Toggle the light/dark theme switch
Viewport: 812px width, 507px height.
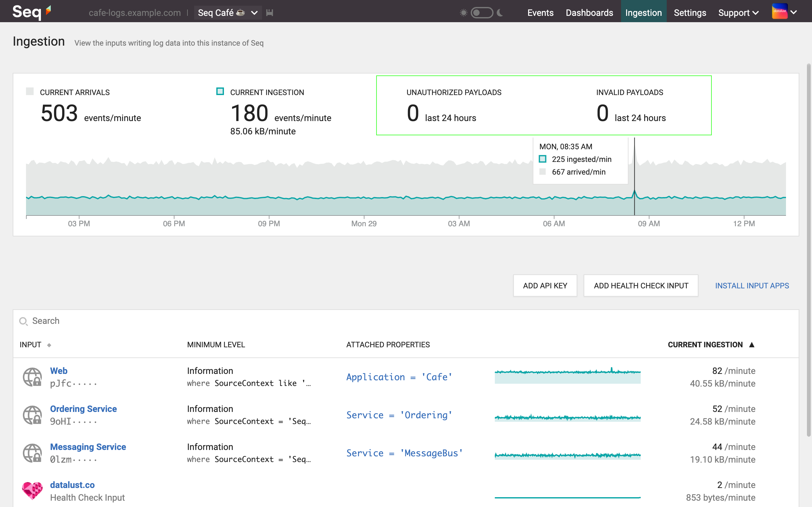click(x=481, y=13)
